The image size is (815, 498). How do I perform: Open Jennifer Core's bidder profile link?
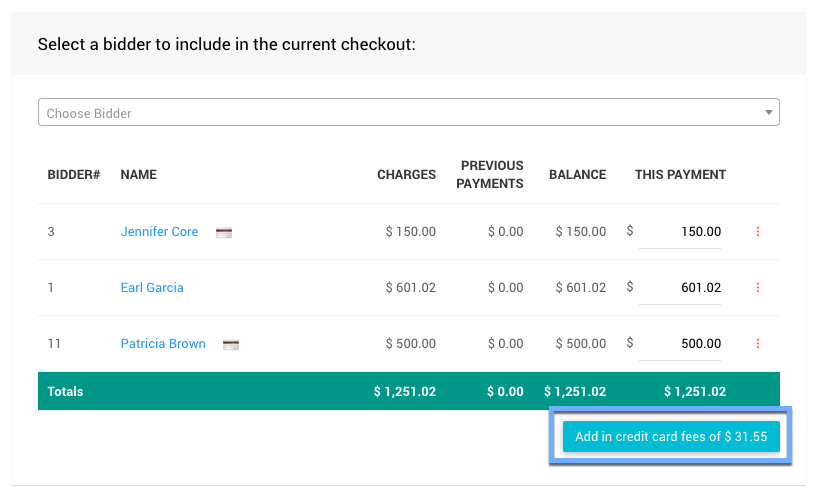click(159, 232)
